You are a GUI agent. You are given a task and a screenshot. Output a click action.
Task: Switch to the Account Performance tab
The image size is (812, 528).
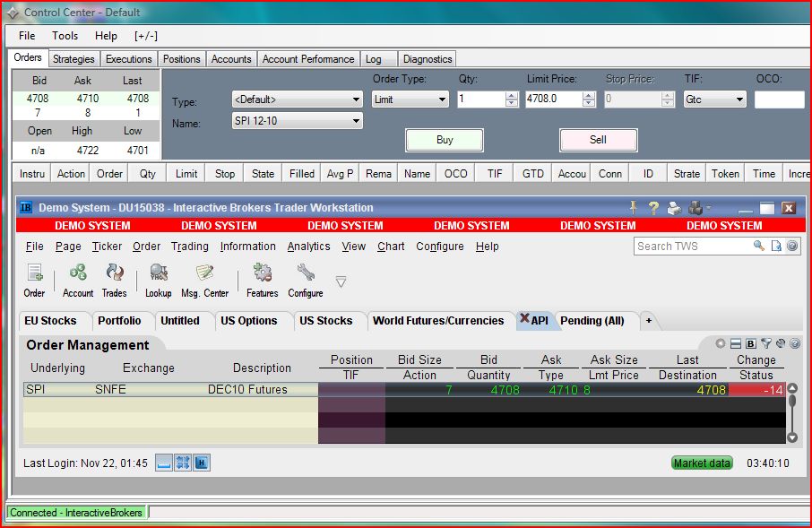308,59
